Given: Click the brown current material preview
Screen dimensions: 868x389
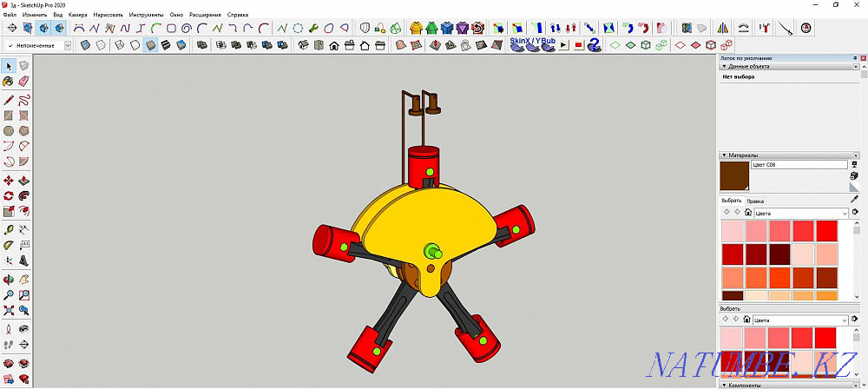Looking at the screenshot, I should click(735, 176).
